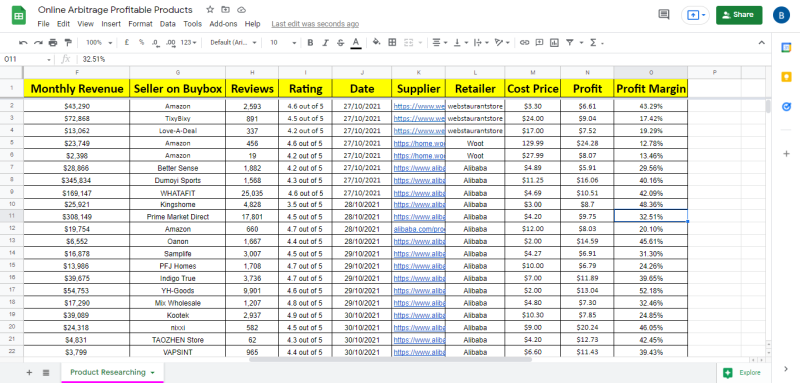Open zoom level dropdown at 100%

point(98,43)
